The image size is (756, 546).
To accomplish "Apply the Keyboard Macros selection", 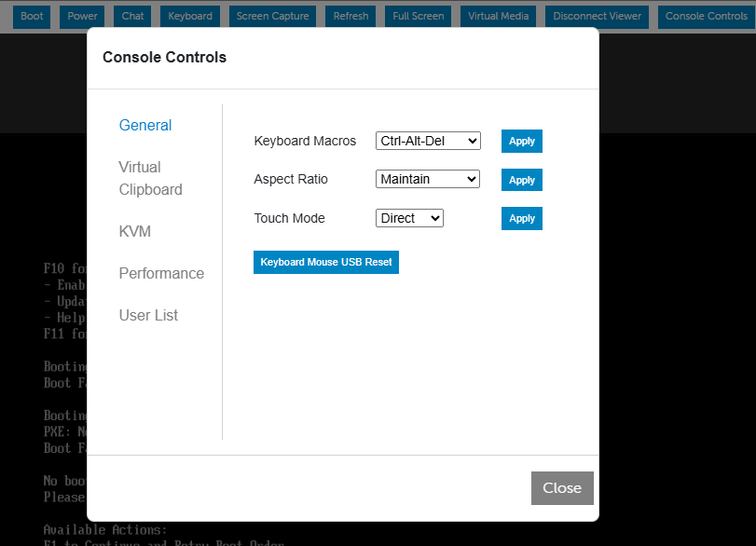I will 521,141.
